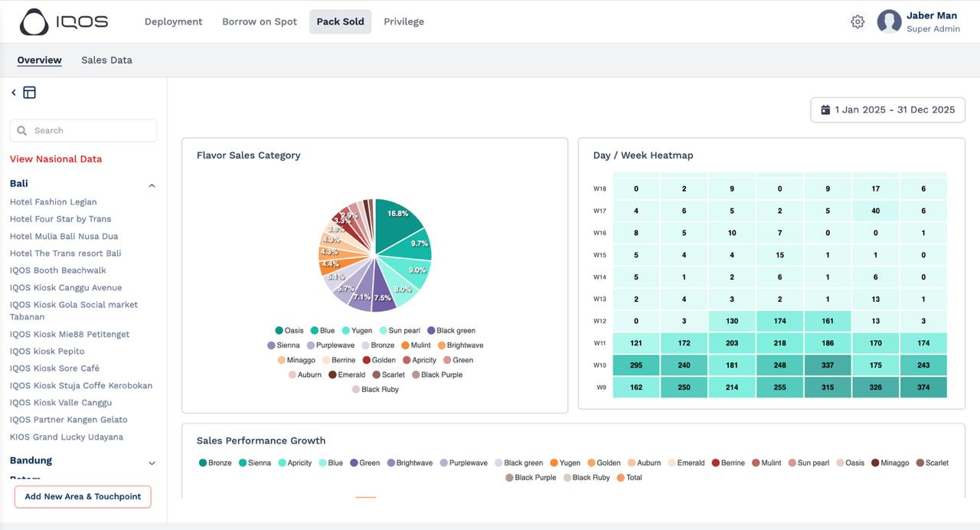Collapse the Bali area section
Screen dimensions: 980x530
[x=152, y=185]
